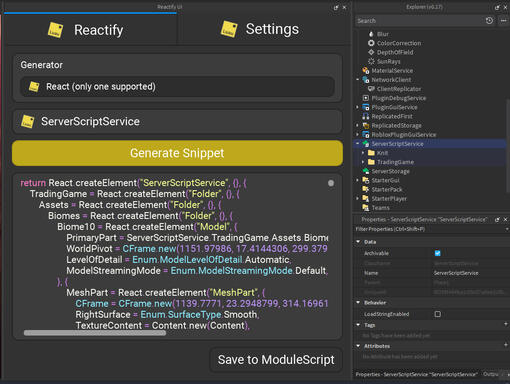
Task: Switch to the Reactify tab
Action: tap(90, 30)
